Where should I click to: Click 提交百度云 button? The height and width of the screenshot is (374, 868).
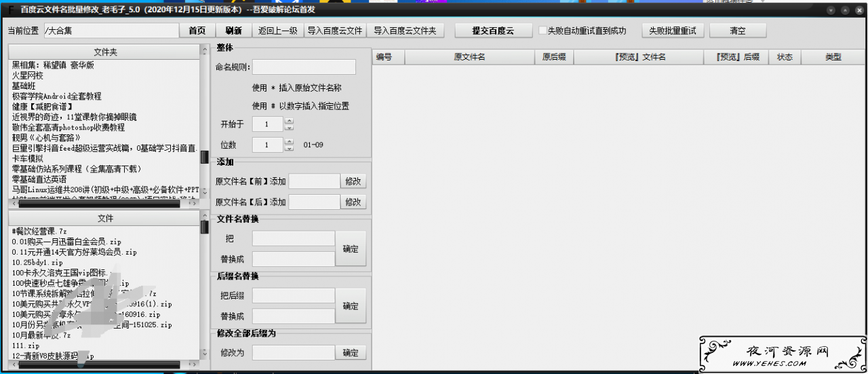[x=493, y=31]
